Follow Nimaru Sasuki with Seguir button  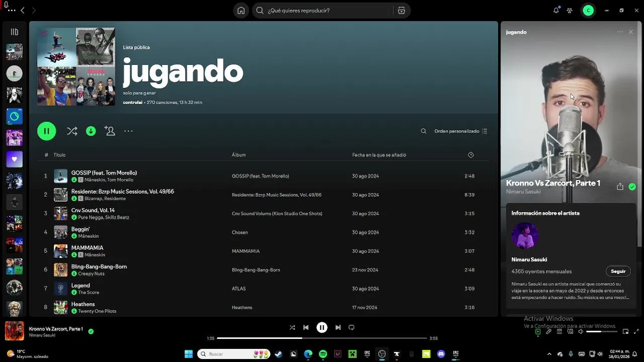(x=618, y=271)
